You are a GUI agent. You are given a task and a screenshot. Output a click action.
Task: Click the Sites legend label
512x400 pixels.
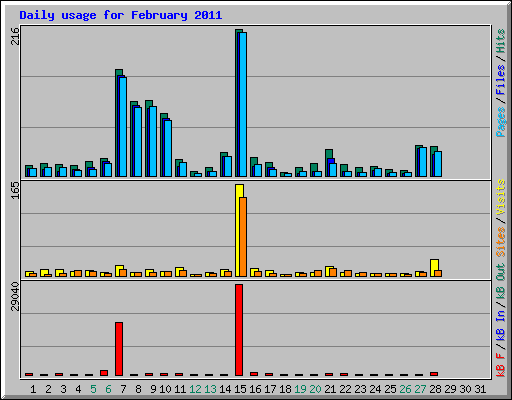pos(501,241)
